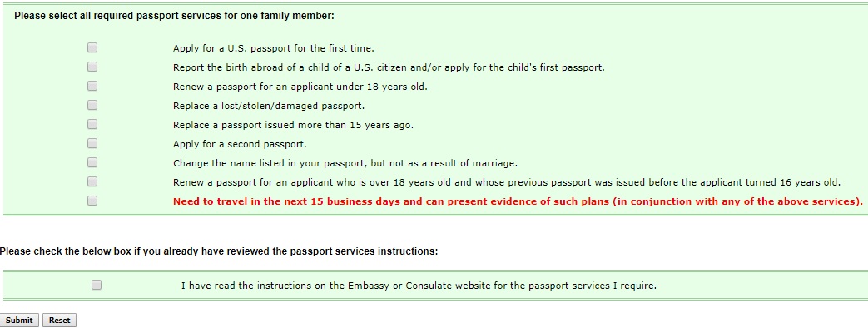Click 'Renew a passport for an applicant under 18' text
The height and width of the screenshot is (328, 868).
tap(300, 87)
